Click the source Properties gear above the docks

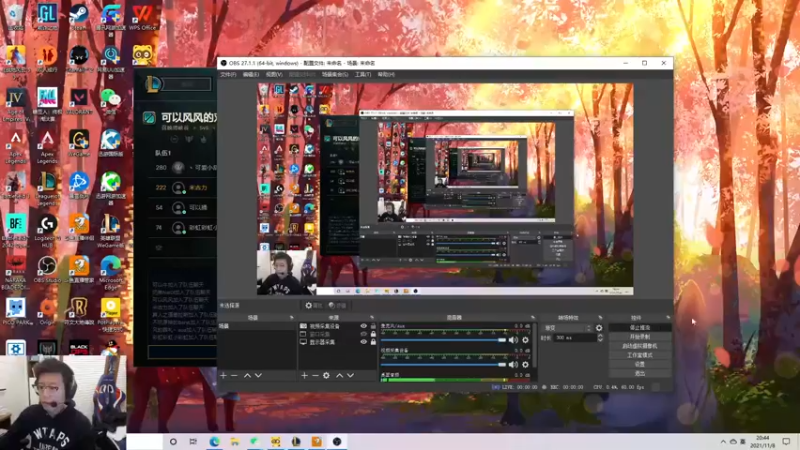[313, 305]
